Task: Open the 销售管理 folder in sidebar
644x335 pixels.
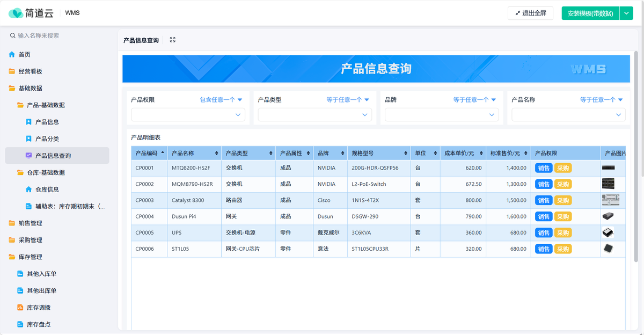Action: pos(30,223)
